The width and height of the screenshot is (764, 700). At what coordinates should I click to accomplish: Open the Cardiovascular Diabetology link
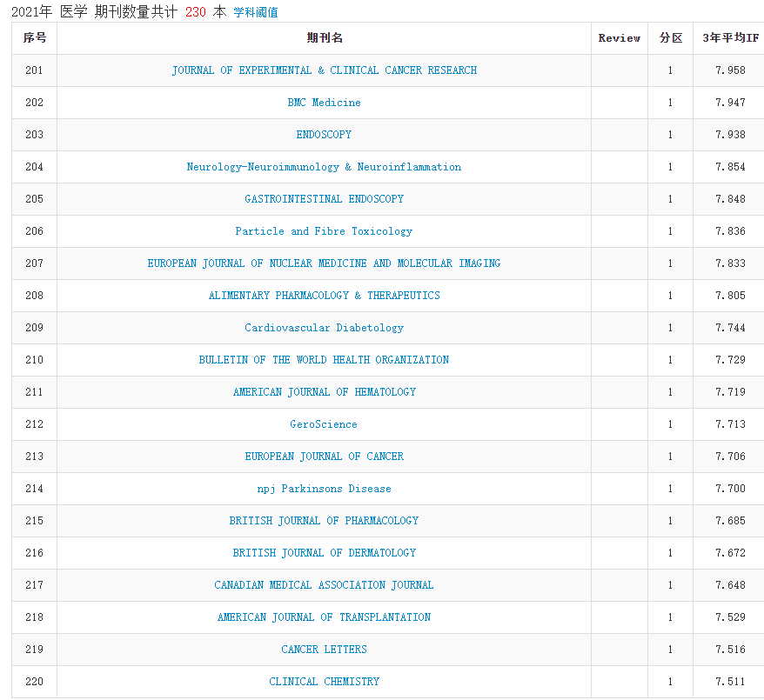(x=324, y=327)
